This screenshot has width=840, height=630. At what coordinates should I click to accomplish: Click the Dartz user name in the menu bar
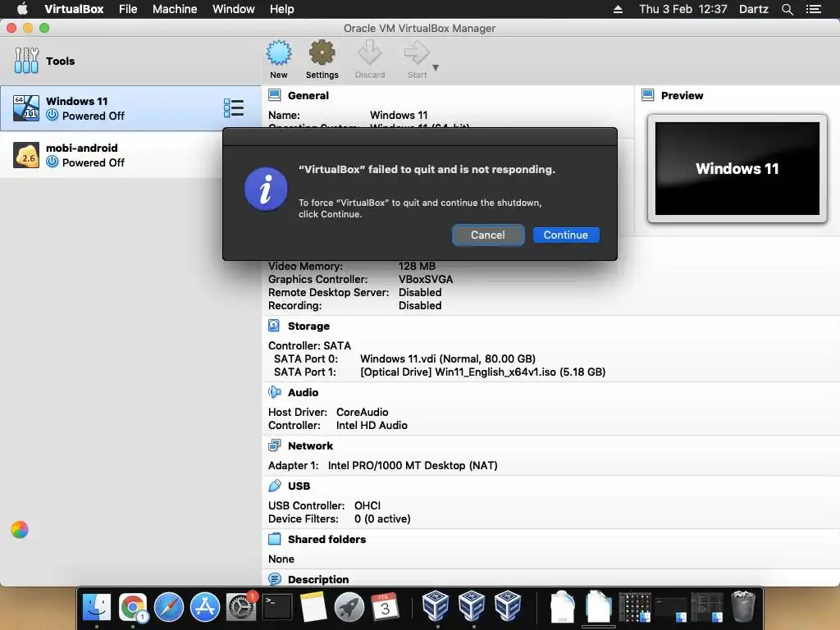[753, 9]
